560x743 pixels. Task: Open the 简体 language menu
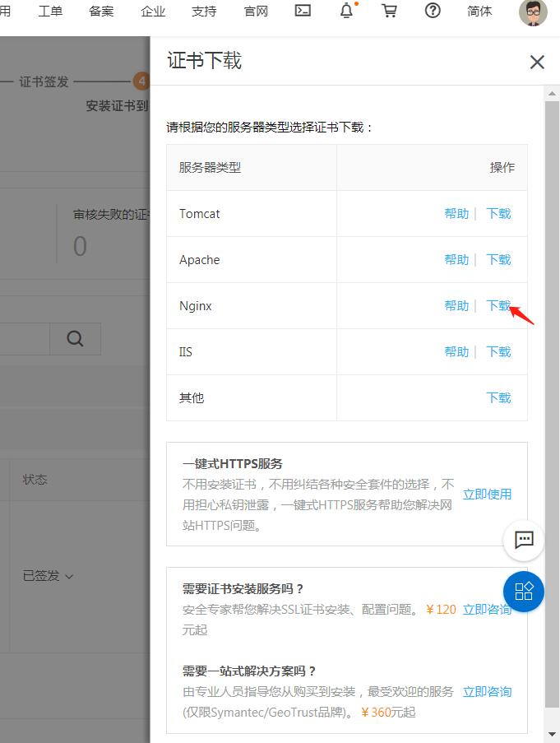479,12
